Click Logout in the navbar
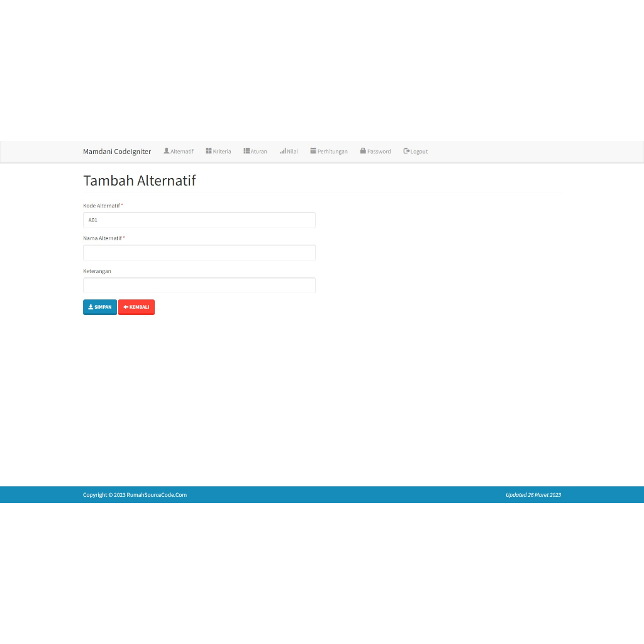644x644 pixels. click(x=415, y=151)
